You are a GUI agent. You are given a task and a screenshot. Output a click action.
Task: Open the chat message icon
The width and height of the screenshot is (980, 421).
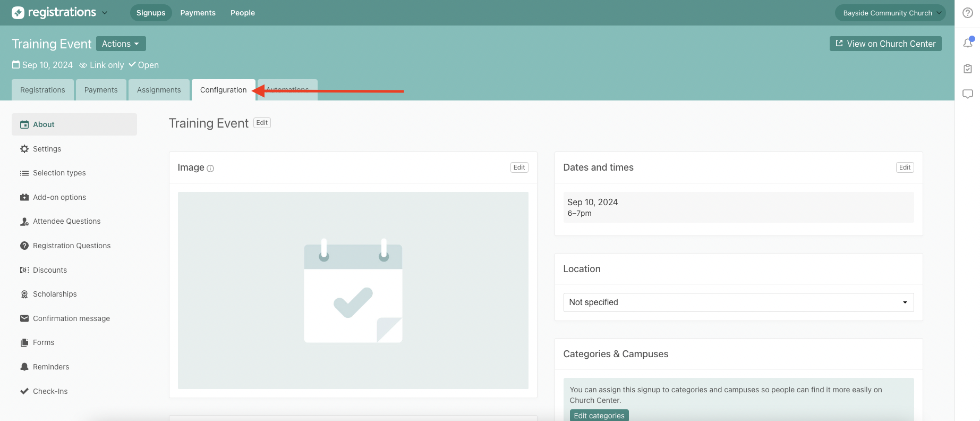click(968, 94)
